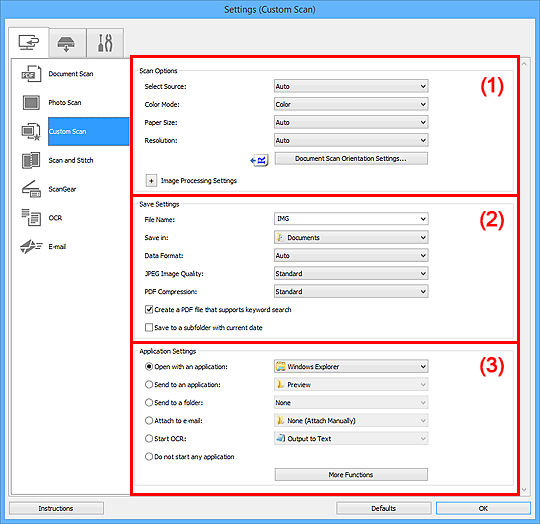Click the Instructions button
Viewport: 540px width, 524px height.
pos(56,509)
